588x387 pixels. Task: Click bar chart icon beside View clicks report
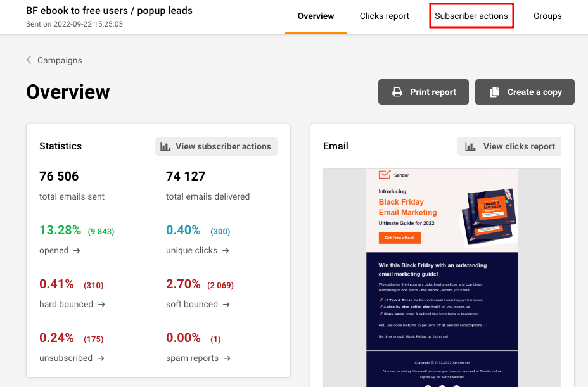click(470, 146)
